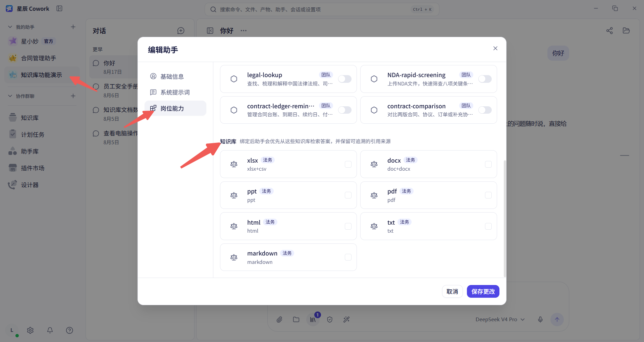The width and height of the screenshot is (644, 342).
Task: Check the docx knowledge base checkbox
Action: click(488, 164)
